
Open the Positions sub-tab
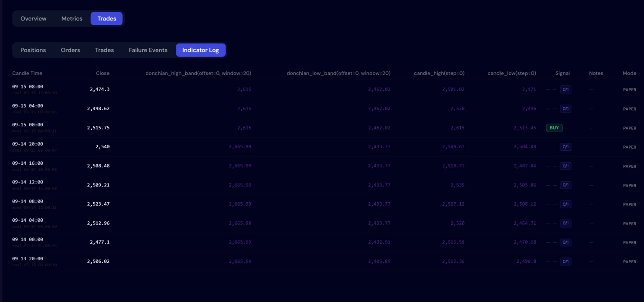[x=33, y=50]
